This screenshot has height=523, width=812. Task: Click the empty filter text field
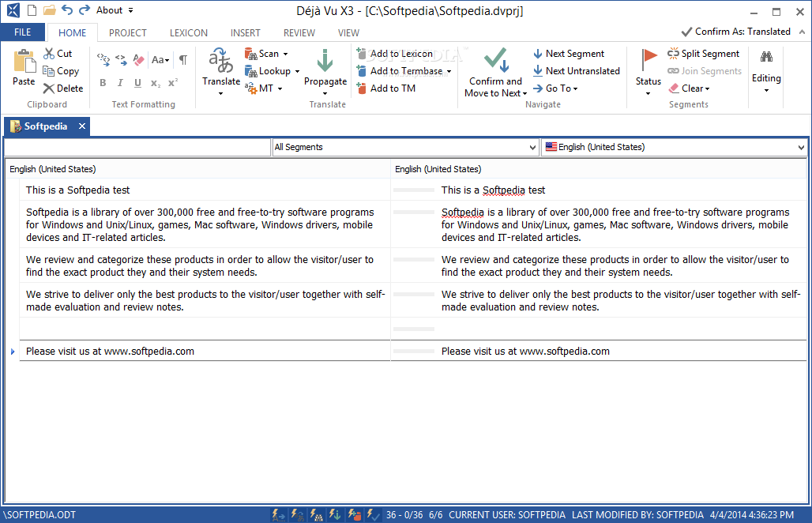point(137,147)
